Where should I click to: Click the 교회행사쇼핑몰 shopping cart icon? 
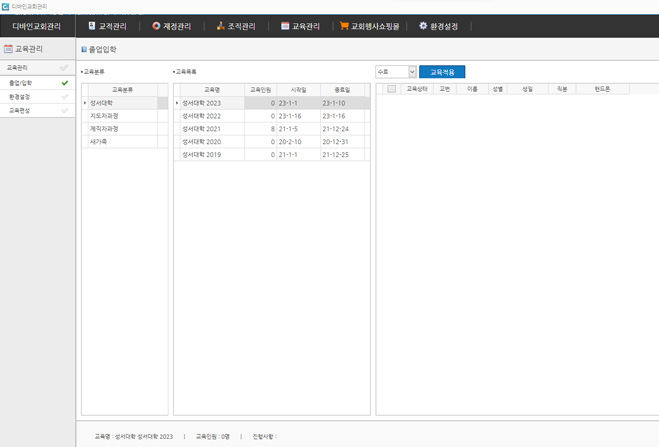click(344, 26)
